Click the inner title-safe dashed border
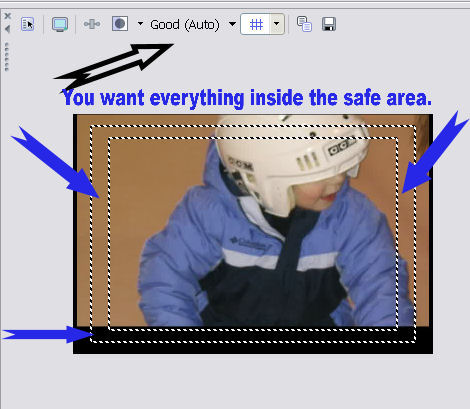The width and height of the screenshot is (470, 409). click(x=253, y=138)
